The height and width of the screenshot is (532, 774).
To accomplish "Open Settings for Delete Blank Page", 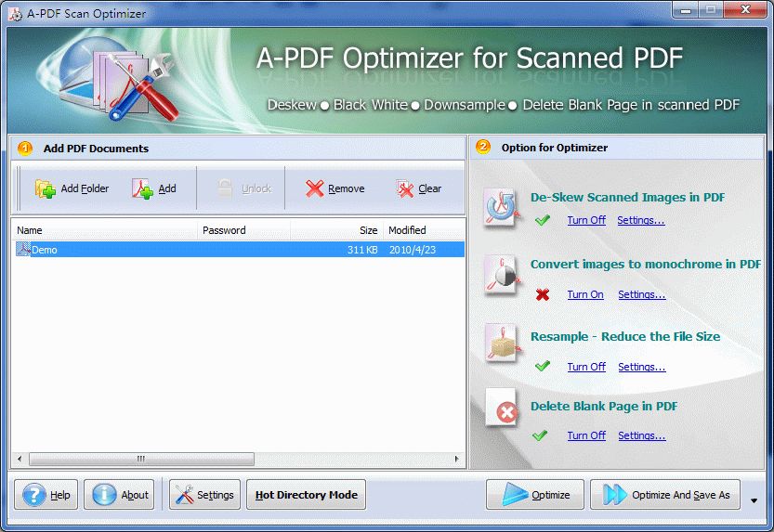I will click(642, 435).
